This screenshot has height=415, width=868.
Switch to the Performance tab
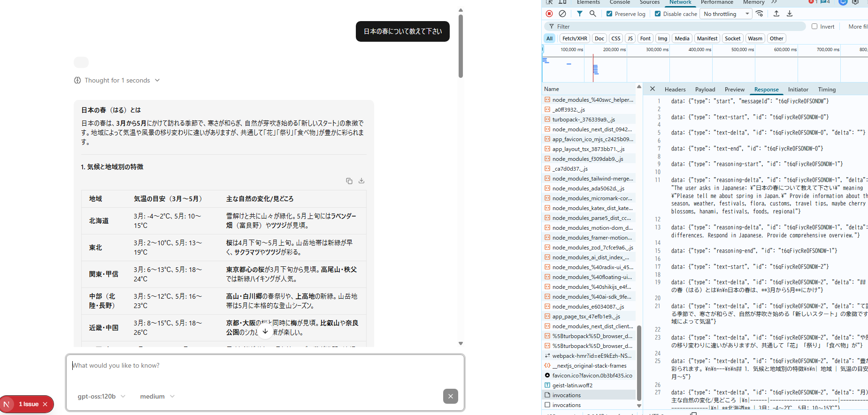717,2
